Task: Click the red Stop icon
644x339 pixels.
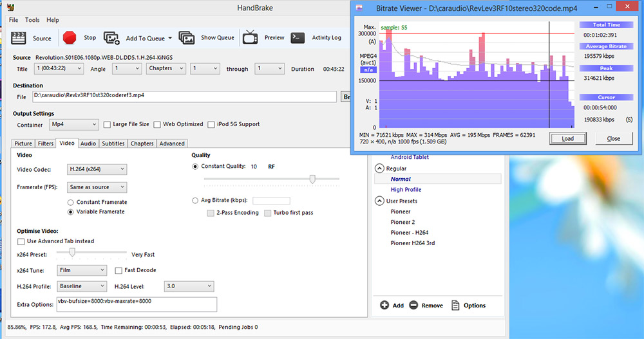Action: 70,38
